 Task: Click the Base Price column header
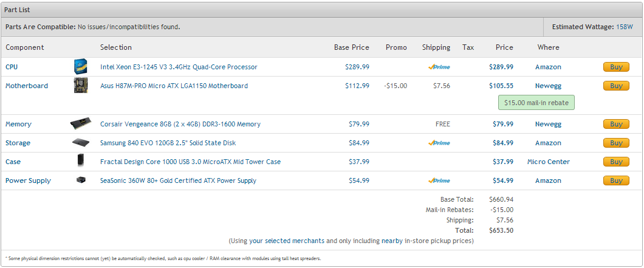tap(352, 47)
